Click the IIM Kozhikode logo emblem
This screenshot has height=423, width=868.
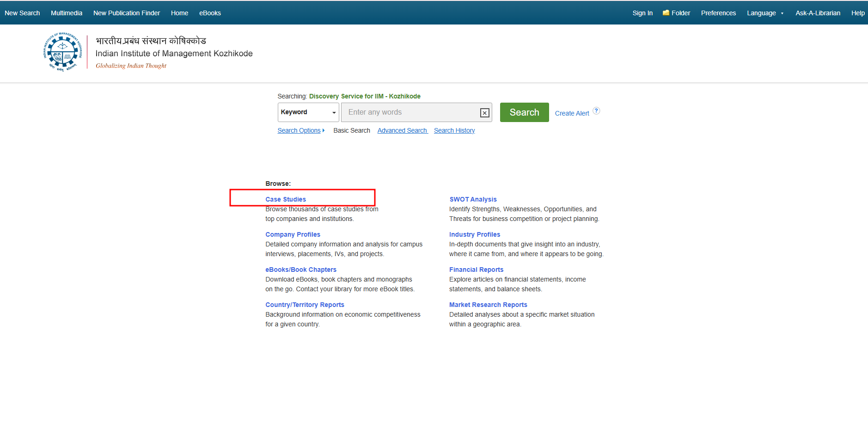tap(63, 52)
